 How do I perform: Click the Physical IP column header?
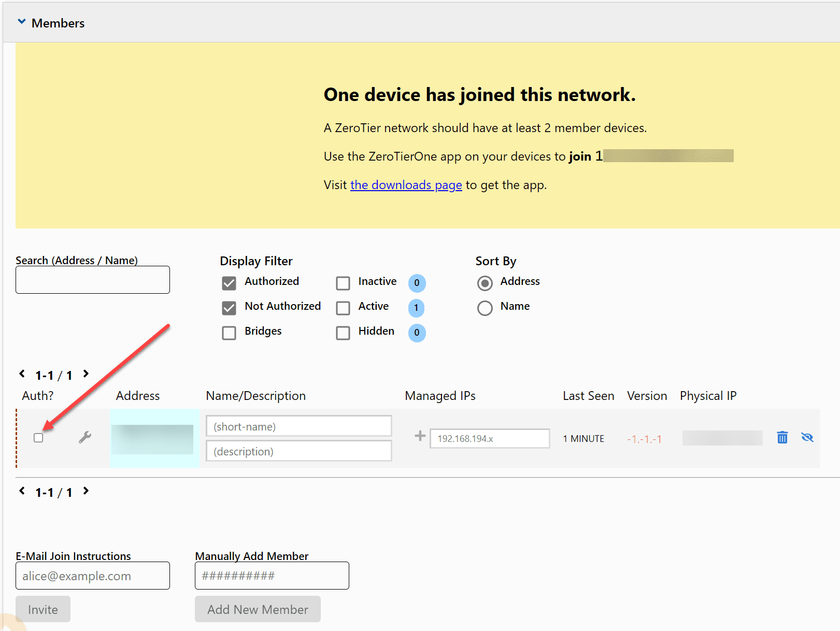pos(708,396)
